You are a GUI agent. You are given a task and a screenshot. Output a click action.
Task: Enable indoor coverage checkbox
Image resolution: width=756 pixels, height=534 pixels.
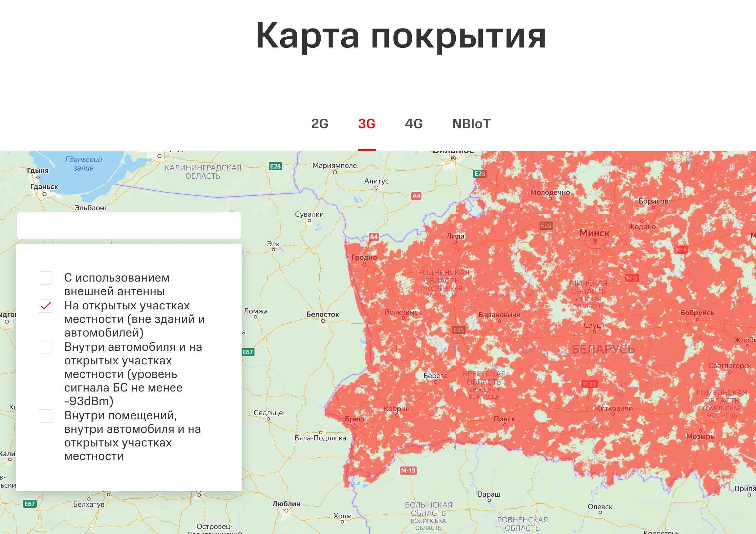point(45,416)
